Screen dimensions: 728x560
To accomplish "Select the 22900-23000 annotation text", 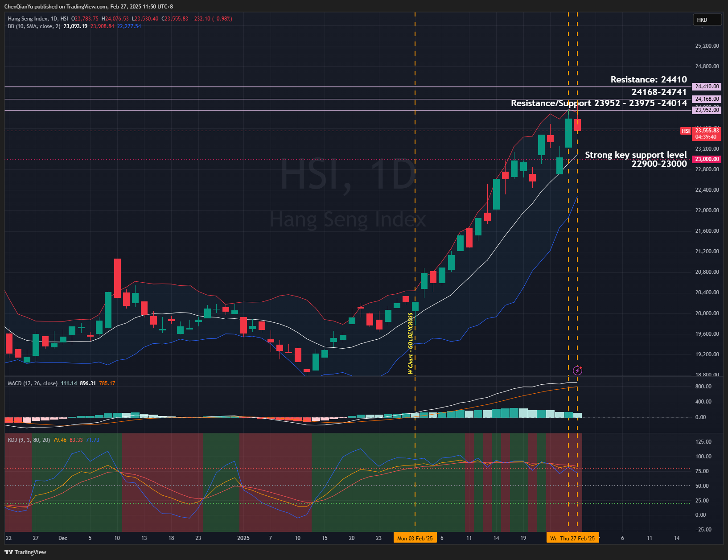I will (659, 164).
